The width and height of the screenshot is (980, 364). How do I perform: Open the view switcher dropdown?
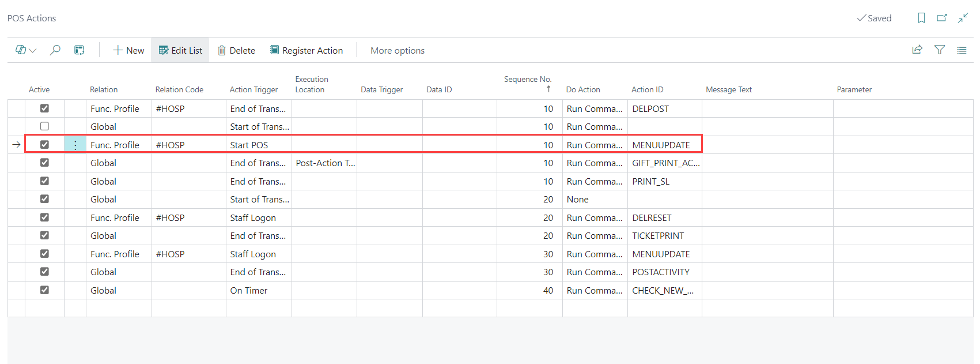point(26,50)
